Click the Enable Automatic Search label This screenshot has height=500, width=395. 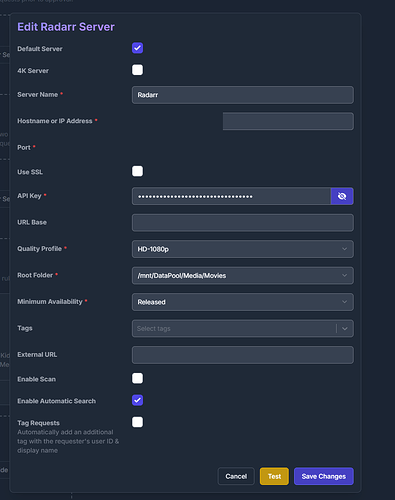click(56, 401)
